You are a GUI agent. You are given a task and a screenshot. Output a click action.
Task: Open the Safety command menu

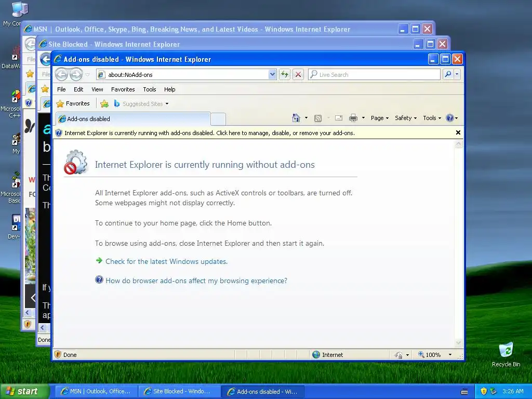[406, 118]
